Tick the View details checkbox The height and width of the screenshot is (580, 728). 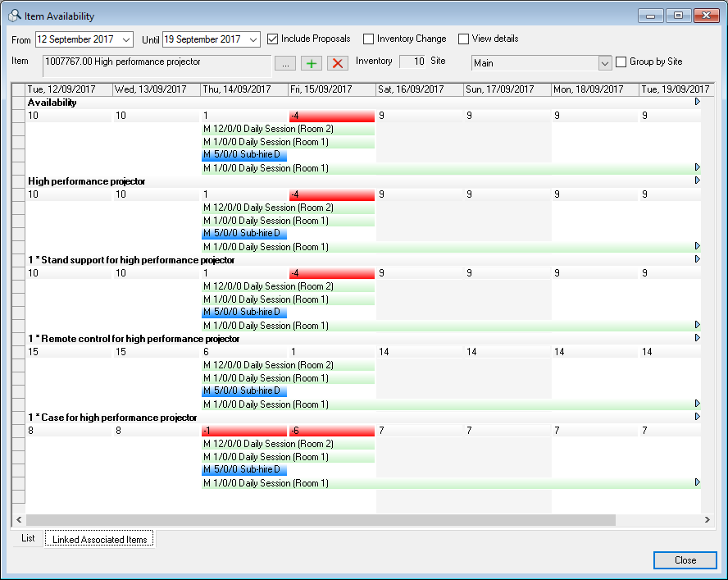click(463, 39)
